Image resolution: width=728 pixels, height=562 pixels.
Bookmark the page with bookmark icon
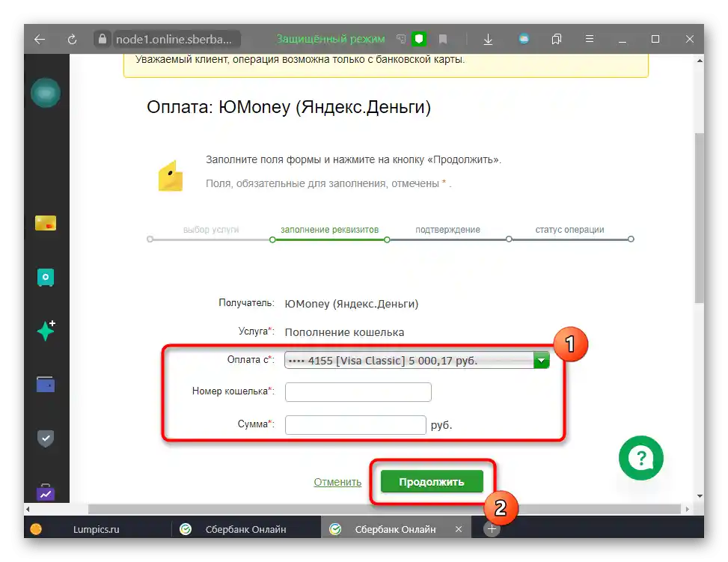443,40
